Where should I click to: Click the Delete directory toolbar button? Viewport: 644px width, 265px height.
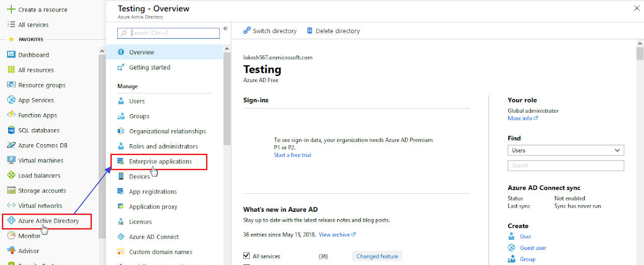pyautogui.click(x=333, y=31)
